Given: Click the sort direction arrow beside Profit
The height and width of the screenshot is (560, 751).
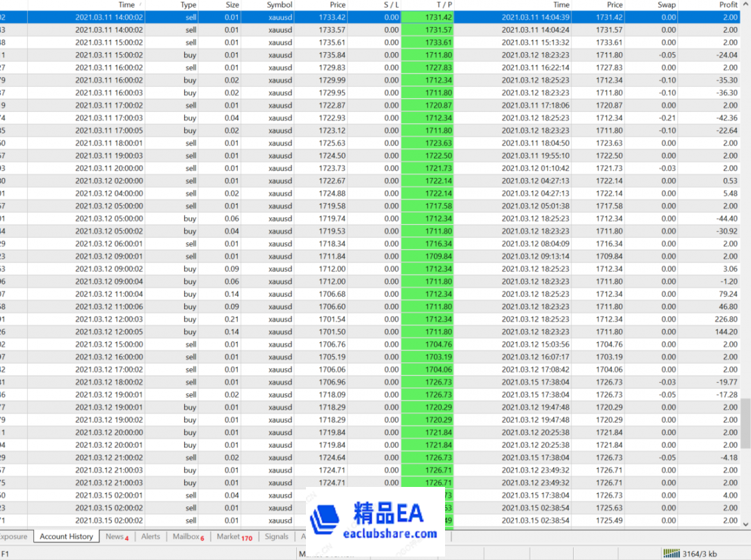Looking at the screenshot, I should 743,5.
